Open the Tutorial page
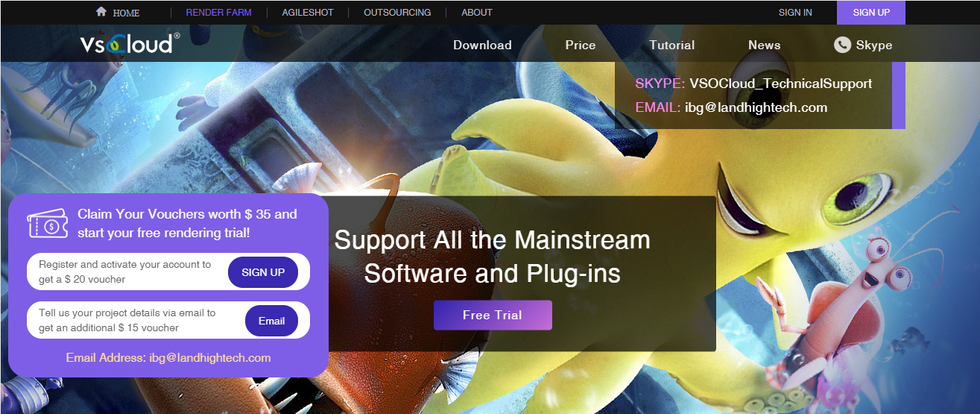The height and width of the screenshot is (414, 980). [x=671, y=45]
